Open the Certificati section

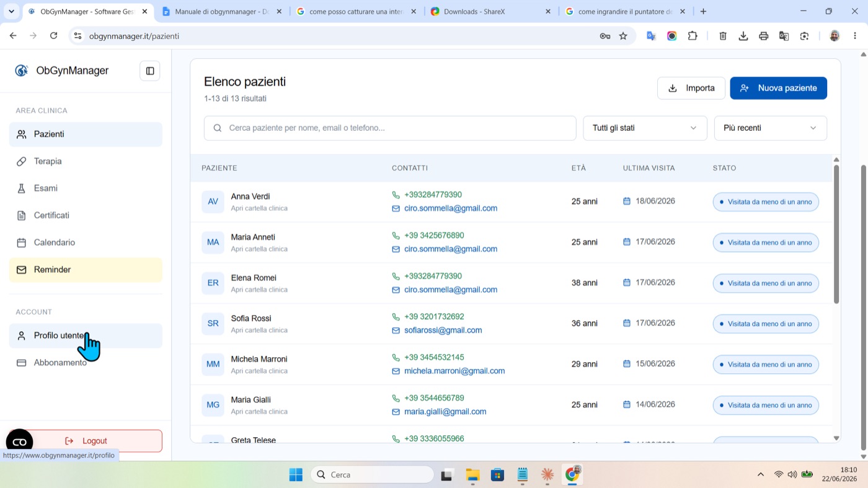(x=86, y=215)
